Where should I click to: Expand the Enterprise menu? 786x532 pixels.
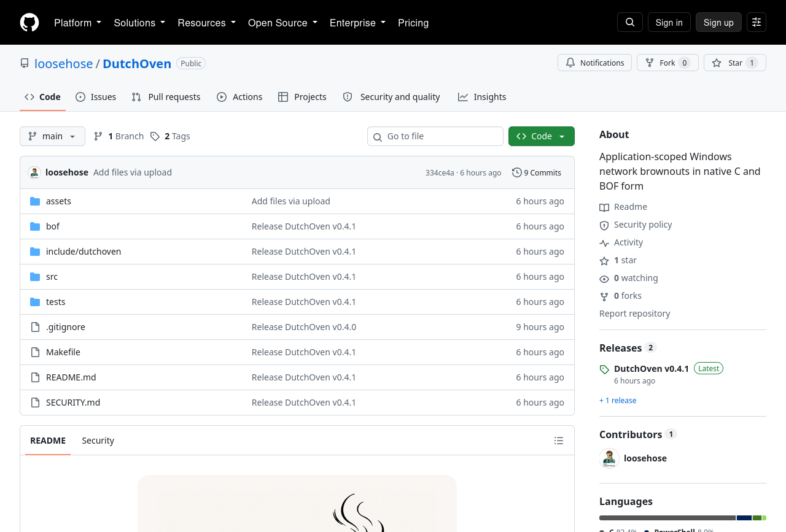click(358, 23)
